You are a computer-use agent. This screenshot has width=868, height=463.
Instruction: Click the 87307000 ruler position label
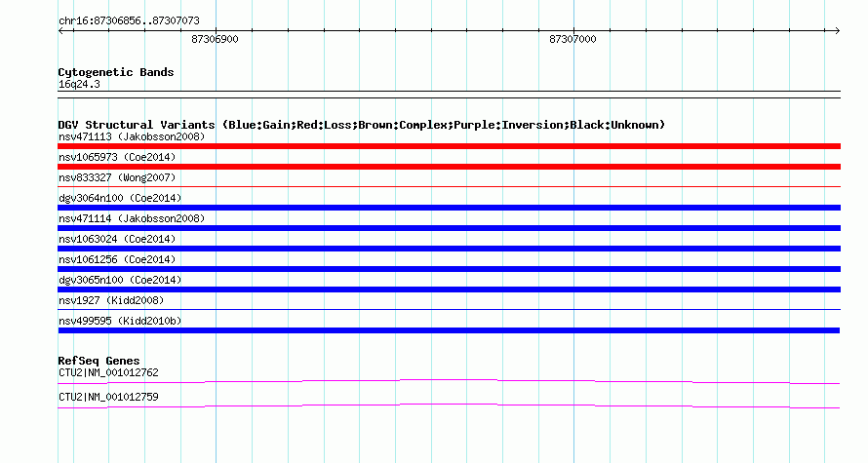pos(572,39)
